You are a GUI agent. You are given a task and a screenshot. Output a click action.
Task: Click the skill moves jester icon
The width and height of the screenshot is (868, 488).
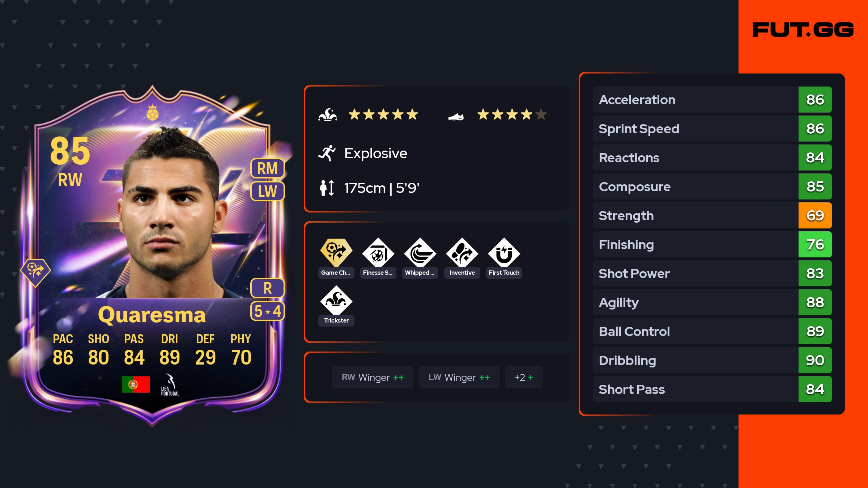(328, 115)
